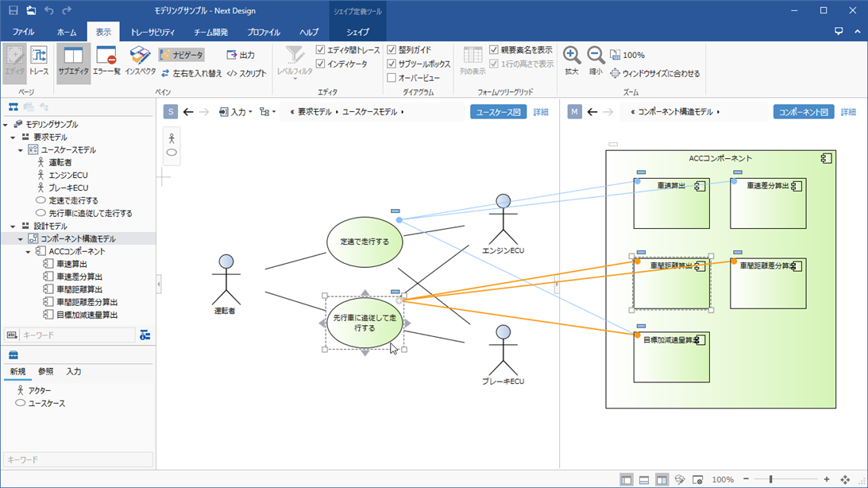This screenshot has height=488, width=868.
Task: Uncheck エディタ間トレース checkbox
Action: click(321, 50)
